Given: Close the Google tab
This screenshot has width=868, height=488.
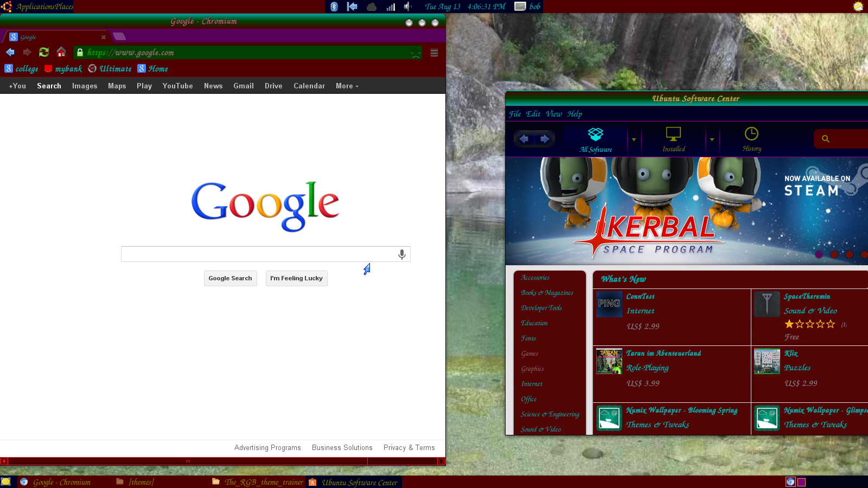Looking at the screenshot, I should (104, 37).
